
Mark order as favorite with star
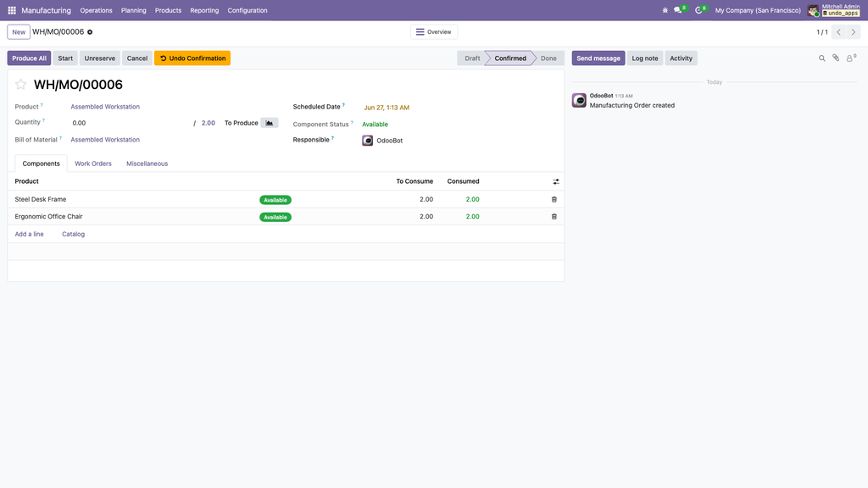pyautogui.click(x=20, y=85)
